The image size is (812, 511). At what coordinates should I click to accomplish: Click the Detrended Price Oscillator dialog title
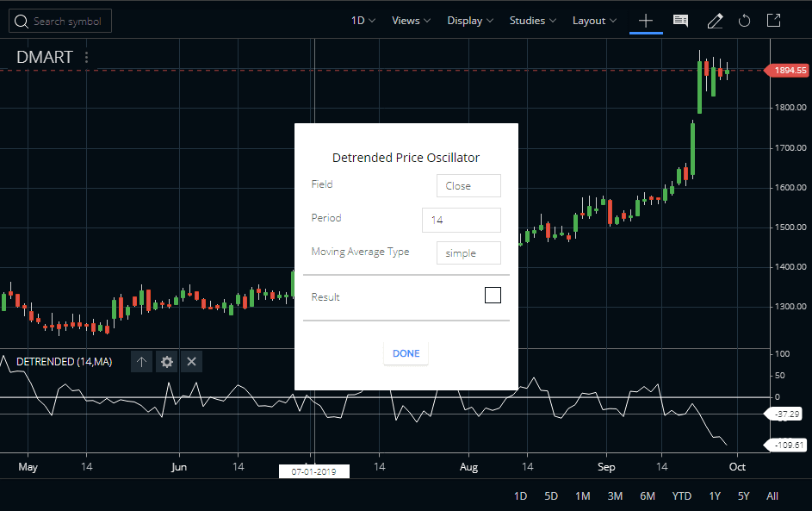point(406,158)
